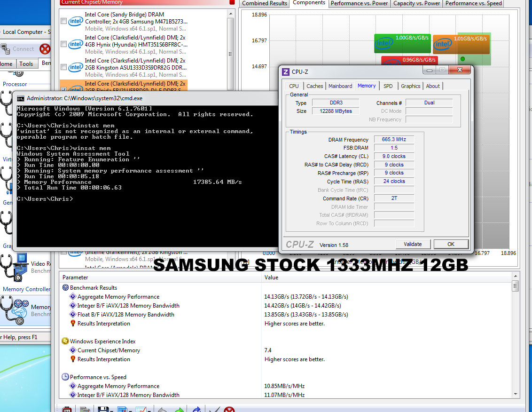532x412 pixels.
Task: Click Intel logo of Kingston ASU1333D3S9DR82G entry
Action: coord(75,68)
